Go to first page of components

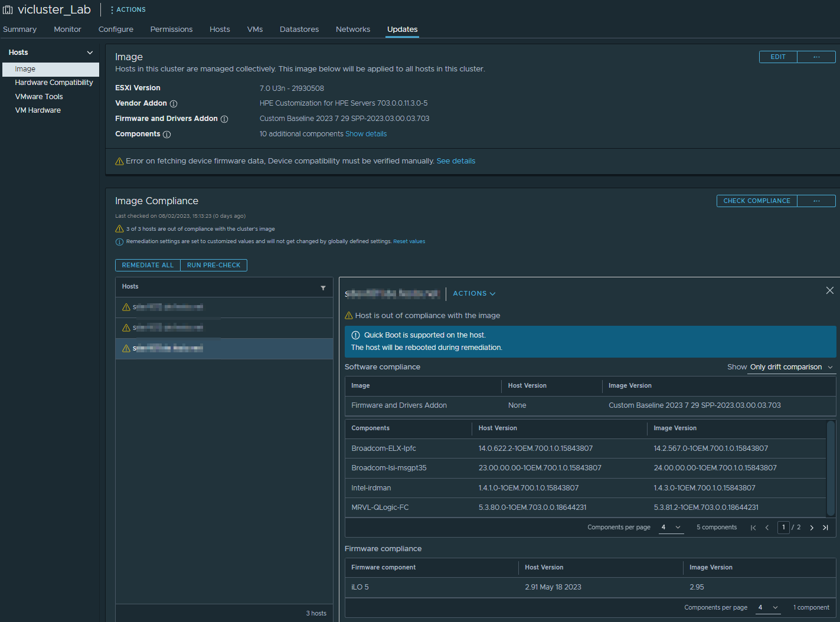coord(753,528)
